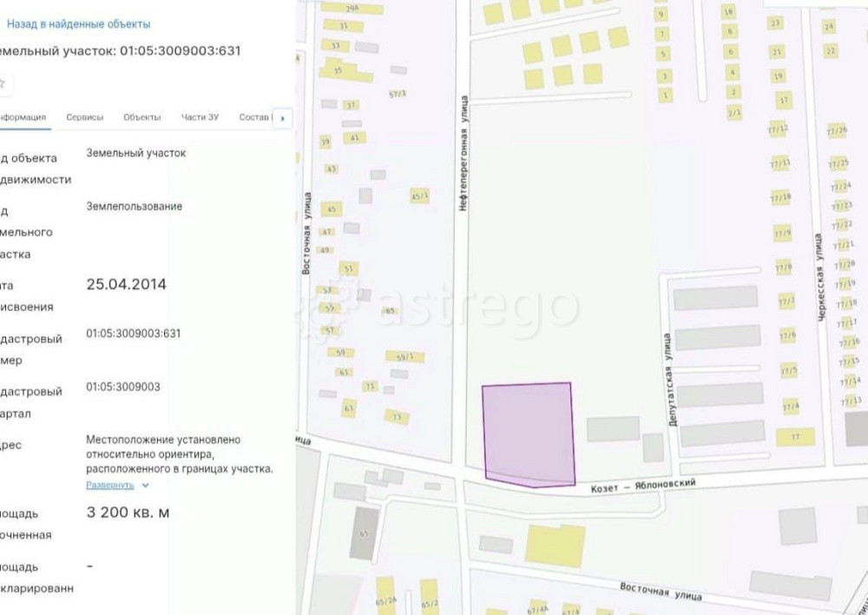Click cadastral quarter value 01:05:3009003
868x615 pixels.
[123, 387]
